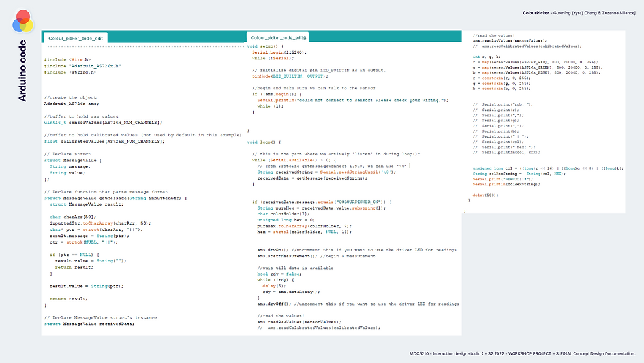644x363 pixels.
Task: Click the line 'while (Serial.available() > 0) {'
Action: point(294,160)
